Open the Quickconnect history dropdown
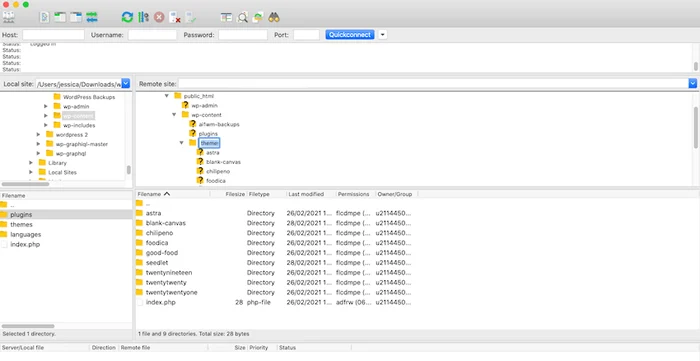Screen dimensions: 700x361 (x=383, y=34)
